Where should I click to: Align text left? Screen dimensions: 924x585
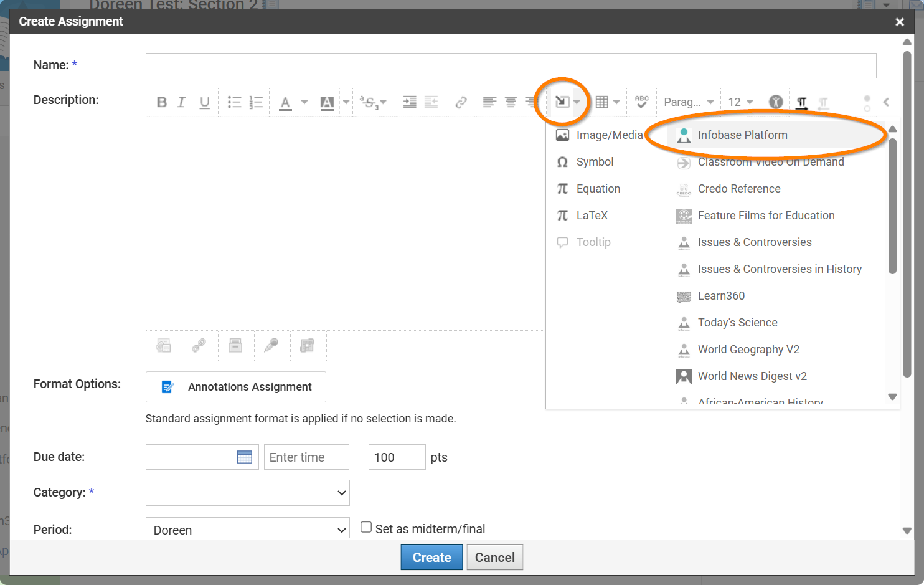489,102
